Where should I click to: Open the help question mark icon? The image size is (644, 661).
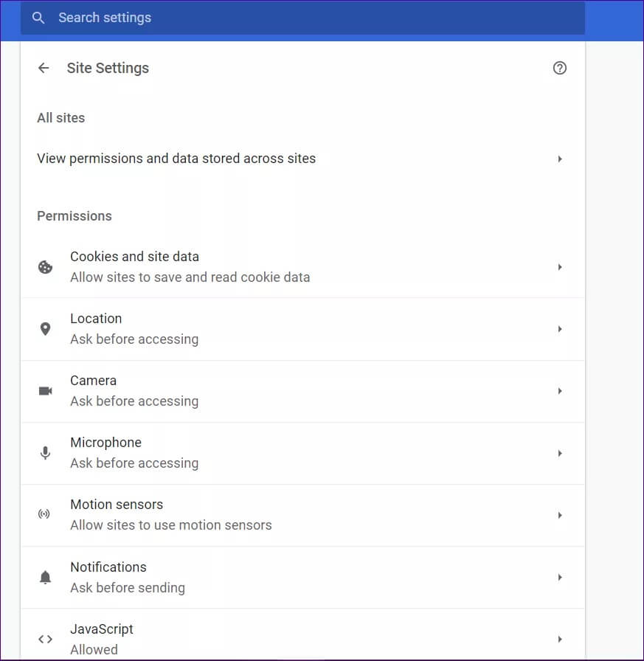click(559, 68)
